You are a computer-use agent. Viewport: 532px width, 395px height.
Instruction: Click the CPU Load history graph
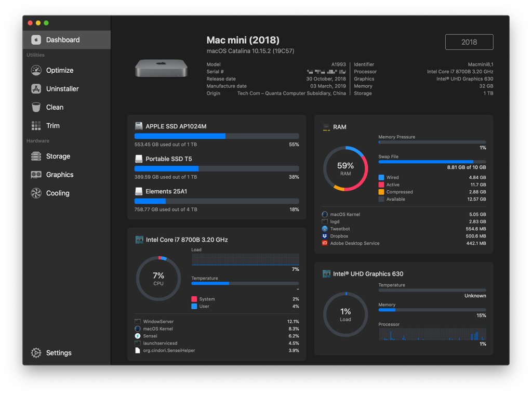(x=245, y=259)
